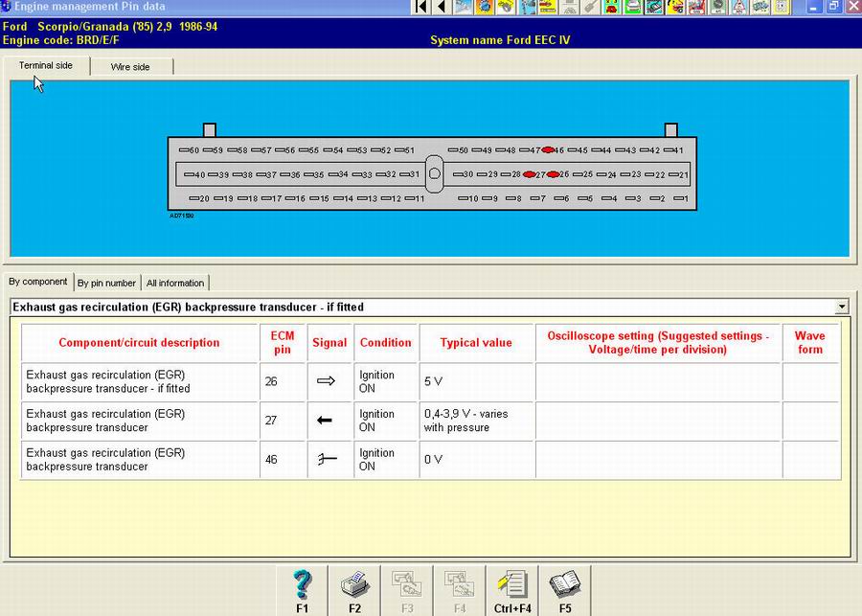Screen dimensions: 862x616
Task: Click pin 40 on the connector diagram
Action: click(x=194, y=175)
